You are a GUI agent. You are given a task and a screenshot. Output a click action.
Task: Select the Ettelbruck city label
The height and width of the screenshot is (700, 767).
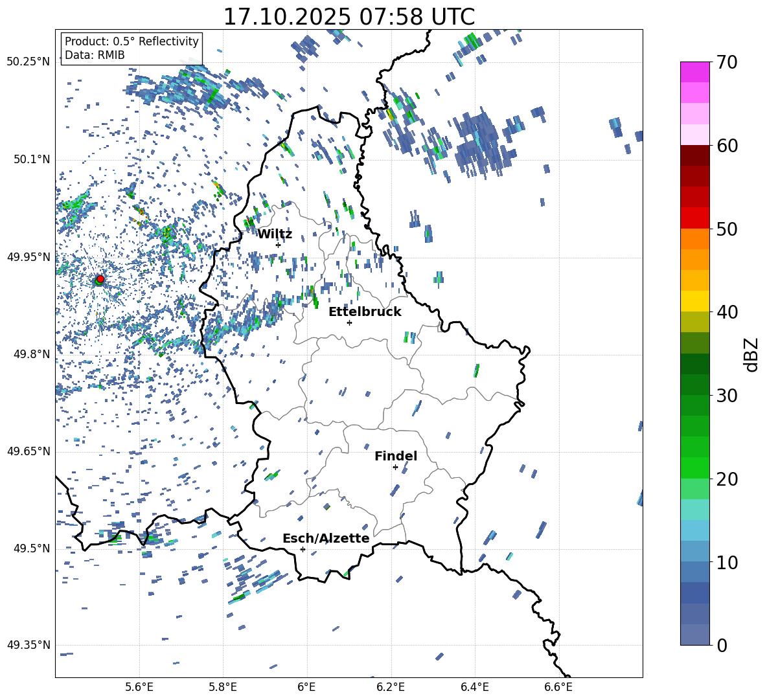pyautogui.click(x=365, y=312)
